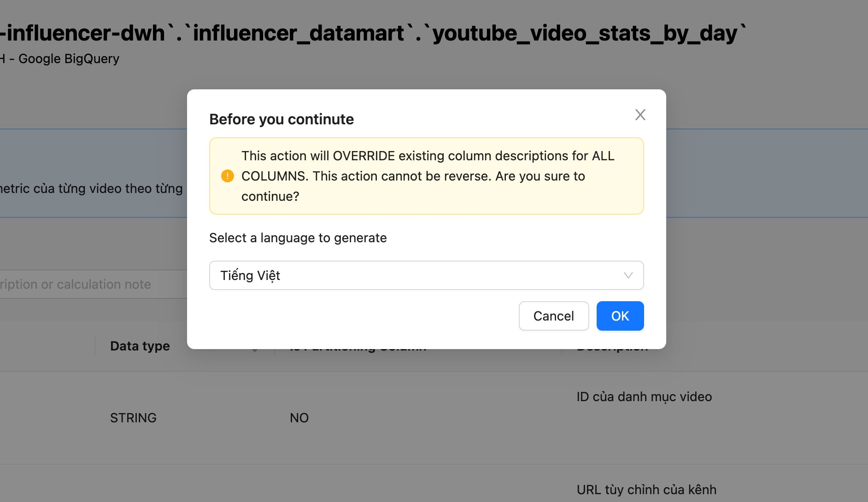868x502 pixels.
Task: Click the Data type column header
Action: coord(140,346)
